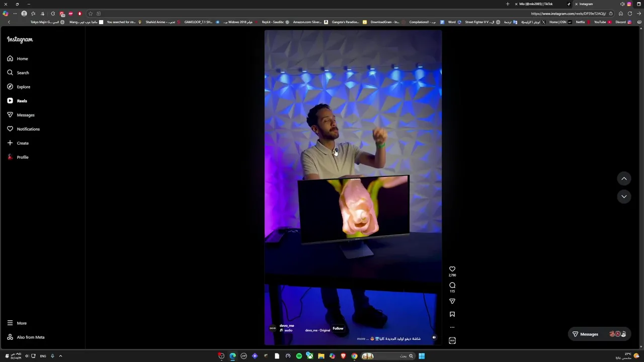Viewport: 644px width, 362px height.
Task: Open the favorites star-list icon
Action: [33, 14]
